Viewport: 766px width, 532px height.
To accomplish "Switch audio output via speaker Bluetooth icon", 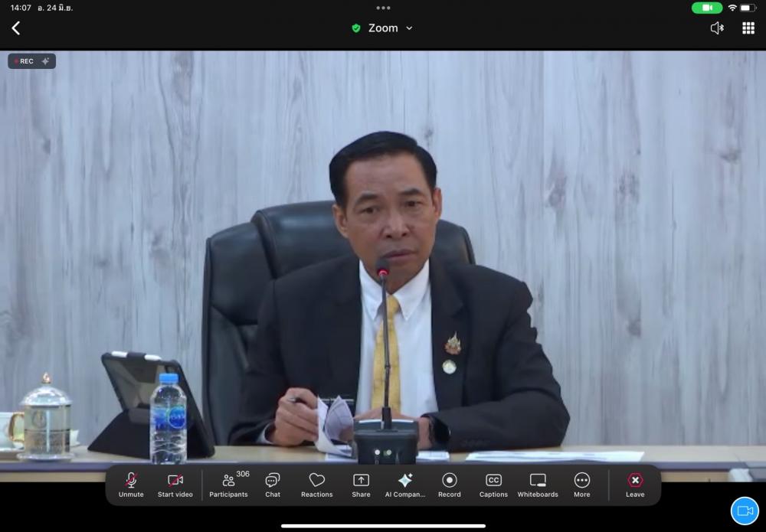I will coord(717,28).
